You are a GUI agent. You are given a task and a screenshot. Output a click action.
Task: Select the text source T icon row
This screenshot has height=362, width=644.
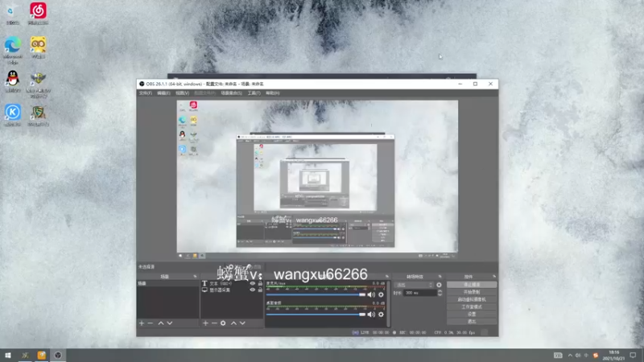tap(232, 284)
